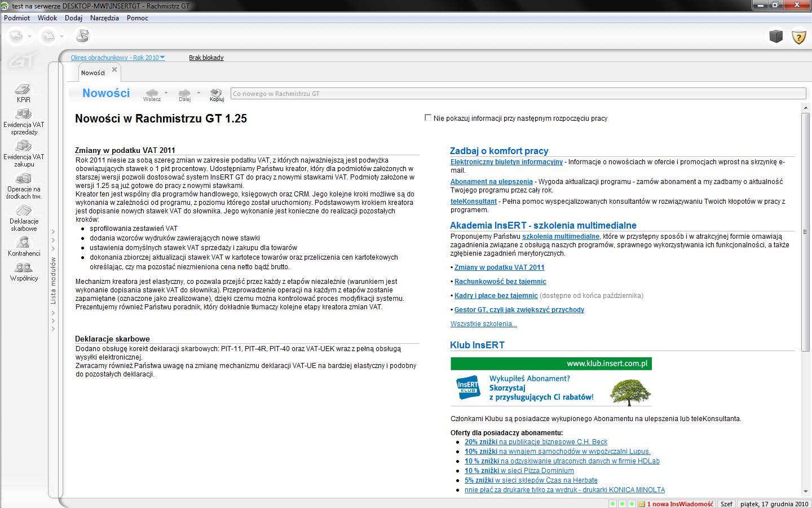Open the Abonament na ulepszenia link
812x508 pixels.
pyautogui.click(x=491, y=182)
